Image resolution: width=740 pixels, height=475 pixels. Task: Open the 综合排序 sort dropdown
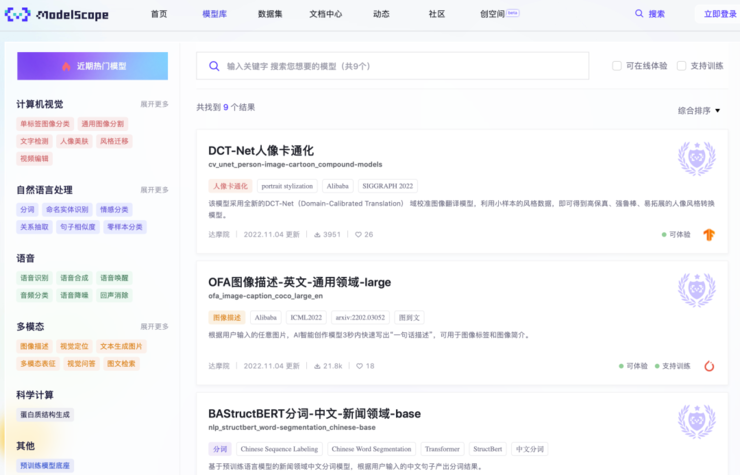(699, 110)
